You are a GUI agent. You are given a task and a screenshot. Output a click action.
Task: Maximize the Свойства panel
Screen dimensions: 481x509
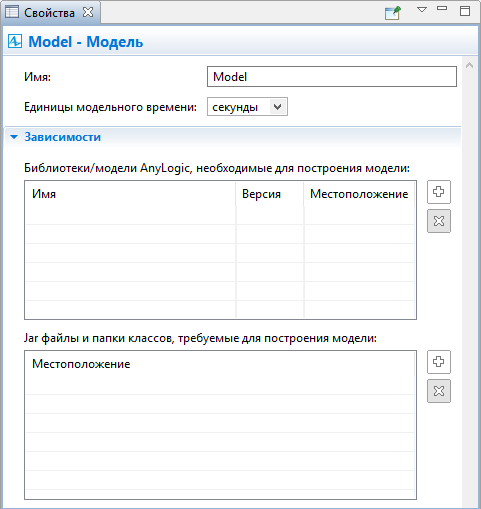(465, 11)
